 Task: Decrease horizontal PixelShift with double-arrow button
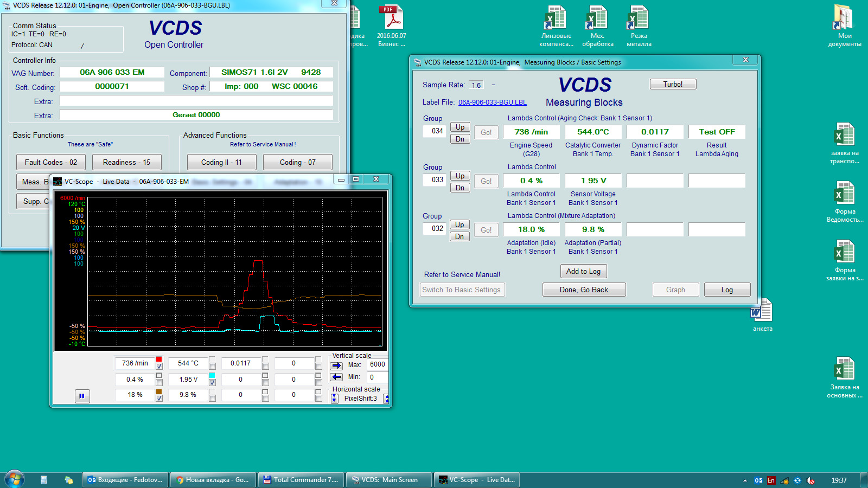335,399
